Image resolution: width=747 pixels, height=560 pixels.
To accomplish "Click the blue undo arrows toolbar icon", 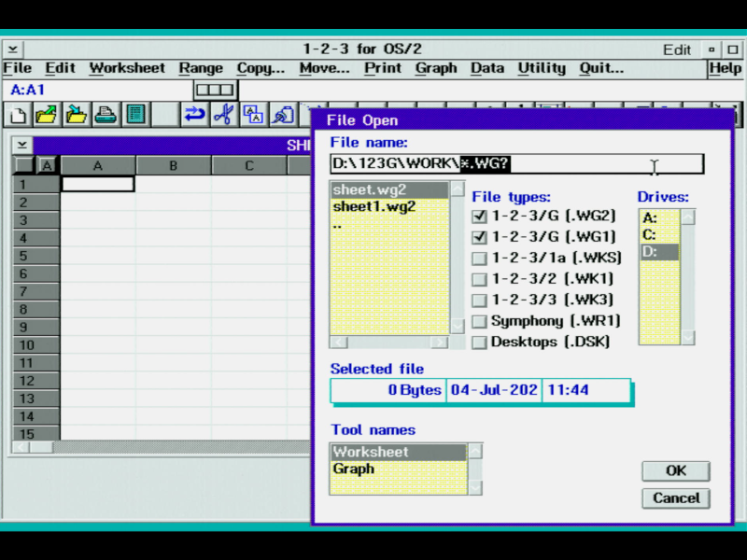I will (x=194, y=115).
